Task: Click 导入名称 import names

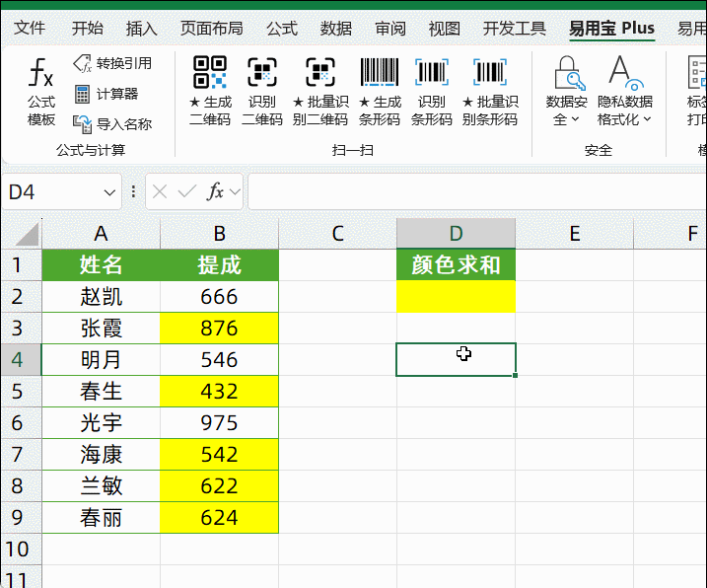Action: click(x=112, y=124)
